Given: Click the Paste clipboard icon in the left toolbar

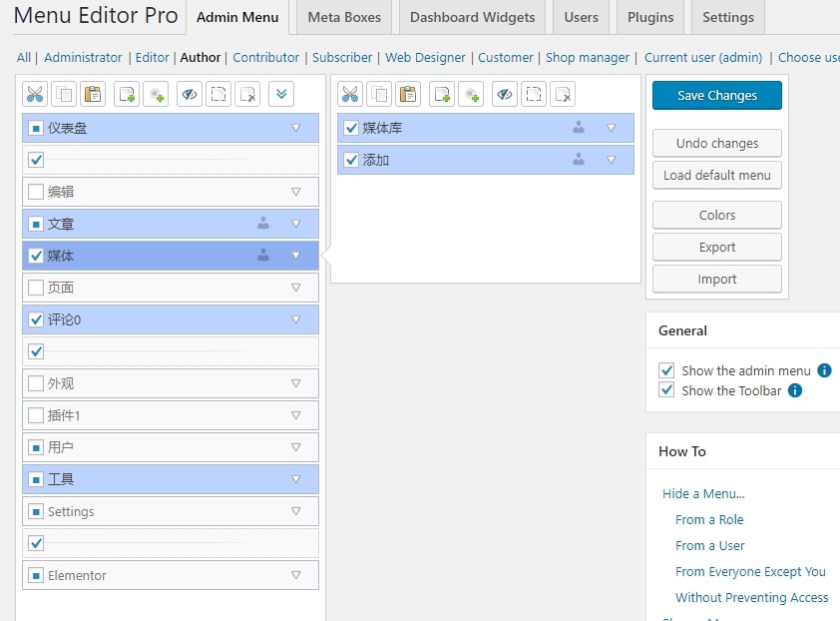Looking at the screenshot, I should coord(93,95).
